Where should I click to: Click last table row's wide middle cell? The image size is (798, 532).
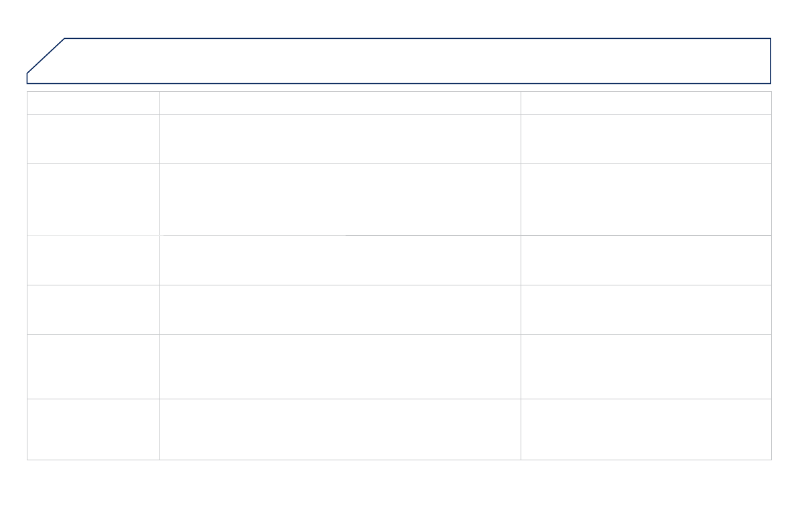tap(340, 429)
